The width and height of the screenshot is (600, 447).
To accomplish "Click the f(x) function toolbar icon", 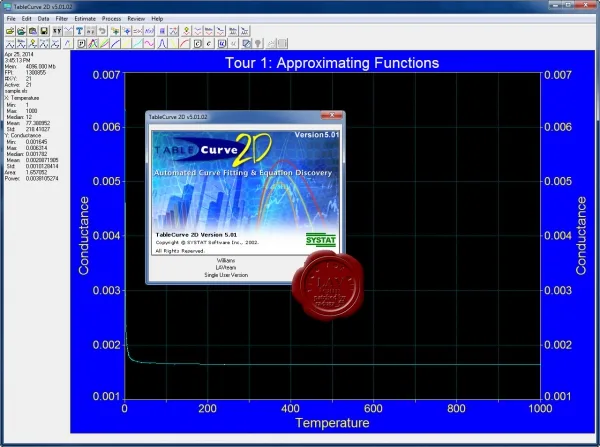I will (149, 31).
